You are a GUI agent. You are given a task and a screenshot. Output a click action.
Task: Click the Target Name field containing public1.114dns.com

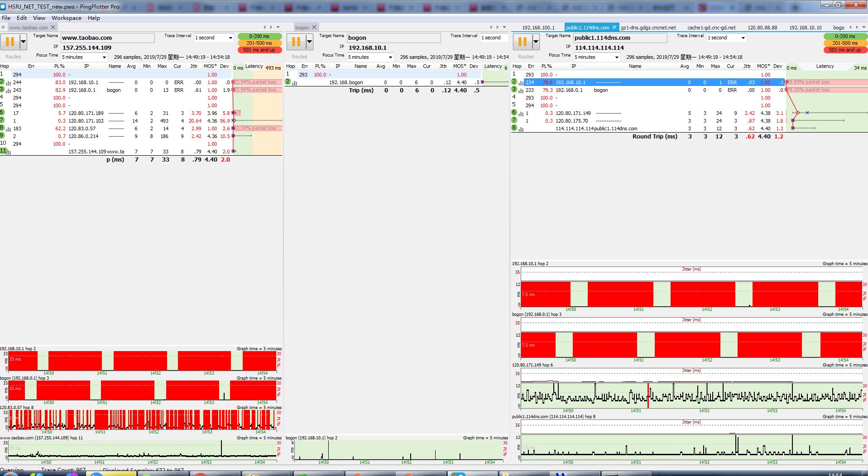tap(620, 38)
